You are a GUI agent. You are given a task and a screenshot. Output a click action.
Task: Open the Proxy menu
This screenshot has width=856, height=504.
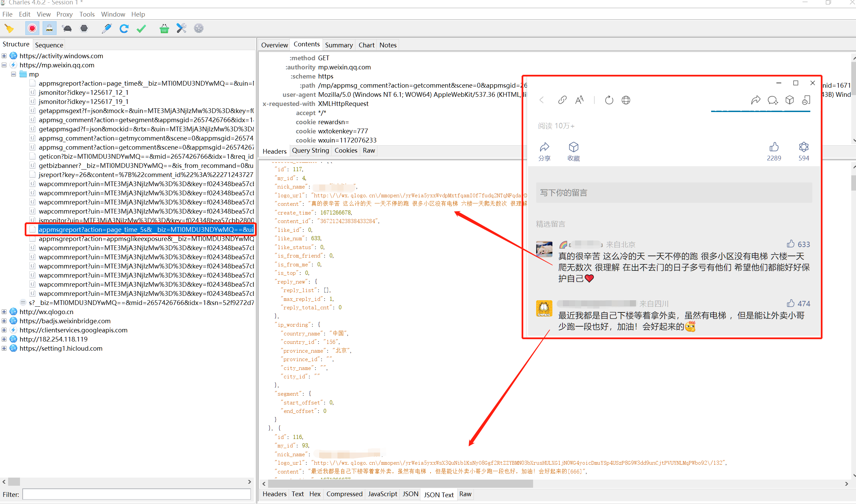pyautogui.click(x=65, y=14)
